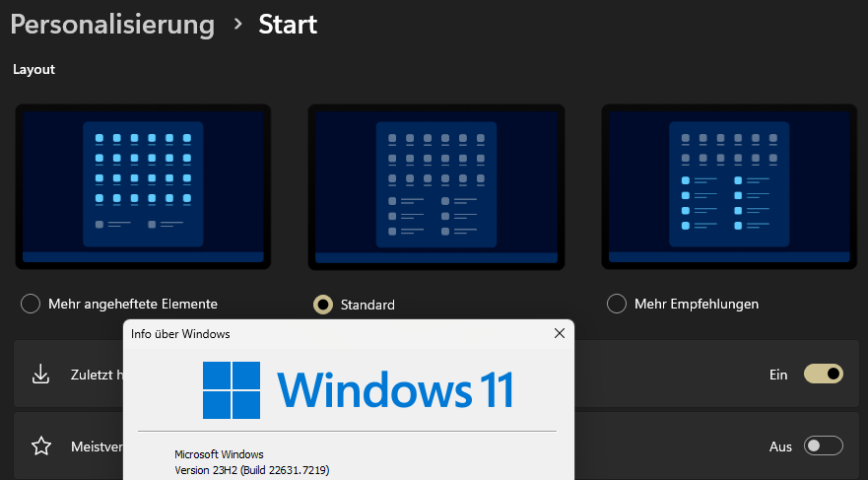
Task: Click the Aus label text
Action: (x=780, y=446)
